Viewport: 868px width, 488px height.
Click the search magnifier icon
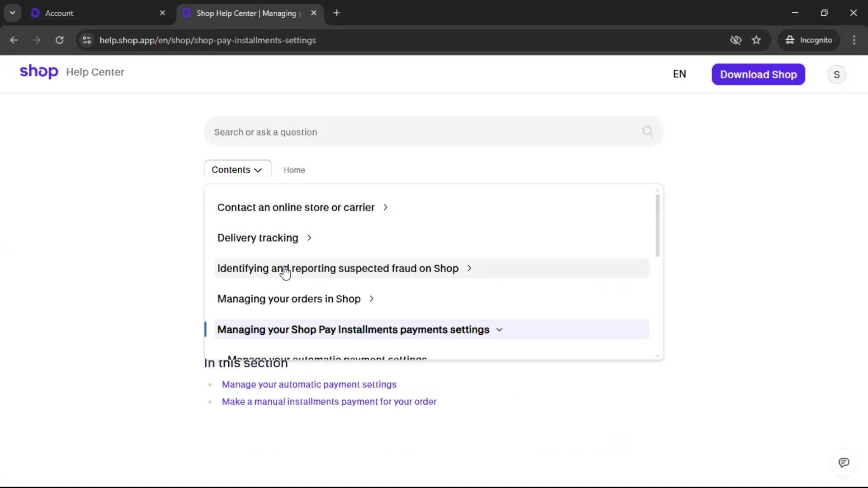coord(647,131)
